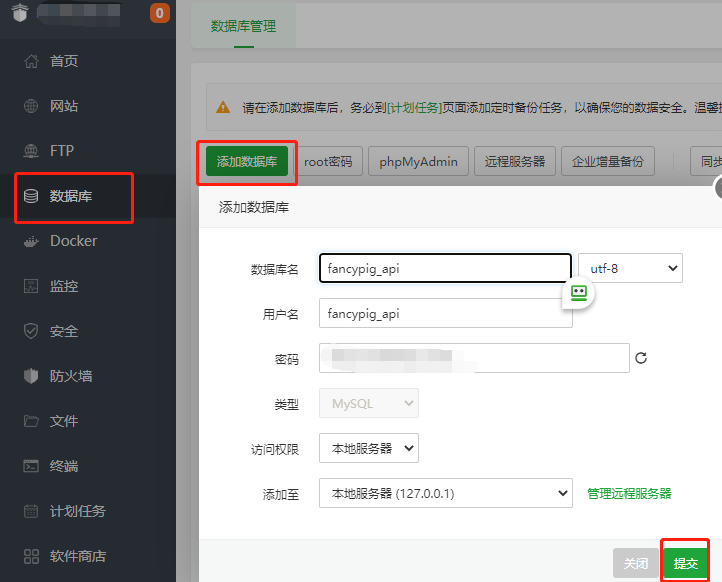Focus the 数据库名 input field
This screenshot has height=582, width=722.
[x=445, y=268]
